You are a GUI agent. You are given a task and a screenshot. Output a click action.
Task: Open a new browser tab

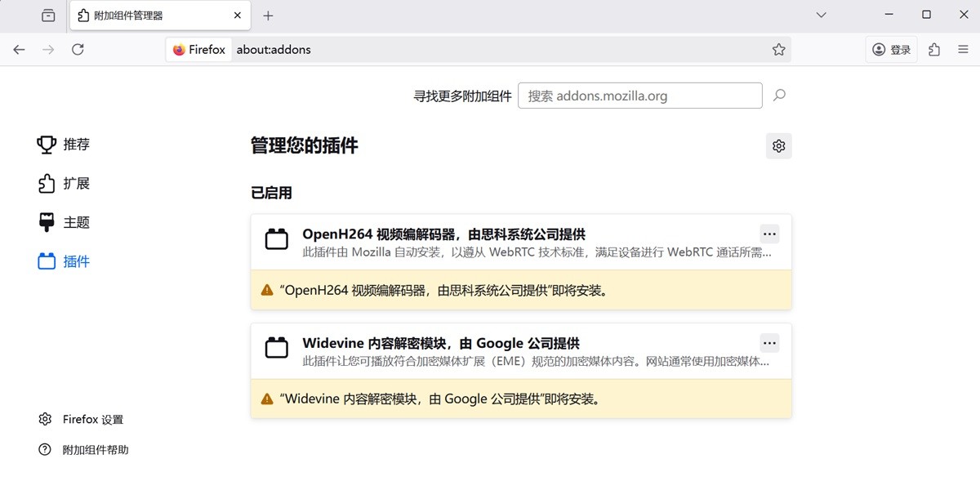269,15
